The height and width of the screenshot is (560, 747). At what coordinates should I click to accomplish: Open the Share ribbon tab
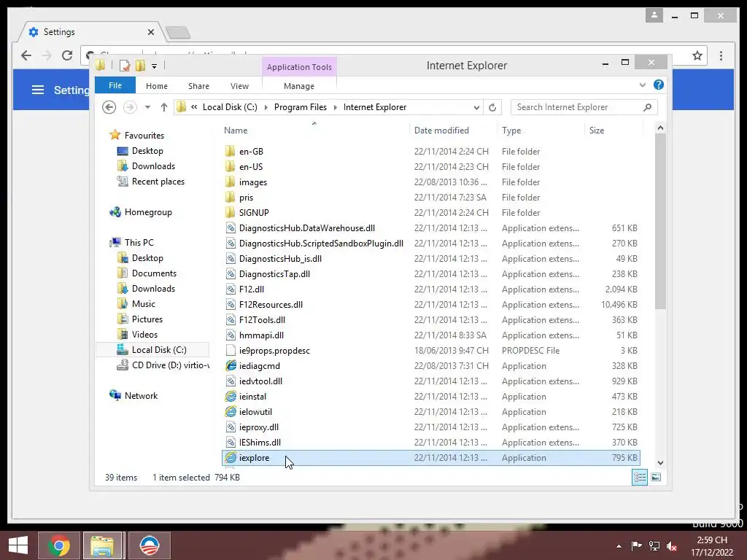pos(198,86)
